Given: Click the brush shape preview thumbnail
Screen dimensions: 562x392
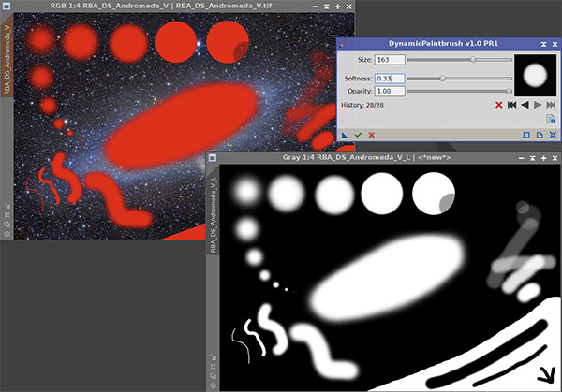Looking at the screenshot, I should click(537, 74).
